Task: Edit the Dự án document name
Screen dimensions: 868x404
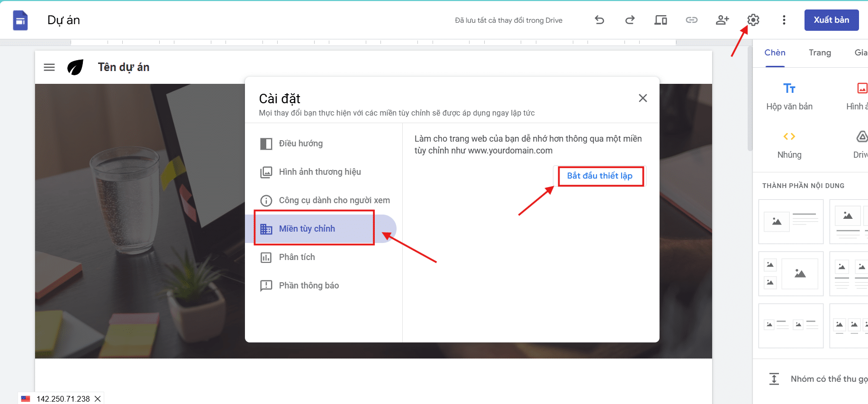Action: 63,20
